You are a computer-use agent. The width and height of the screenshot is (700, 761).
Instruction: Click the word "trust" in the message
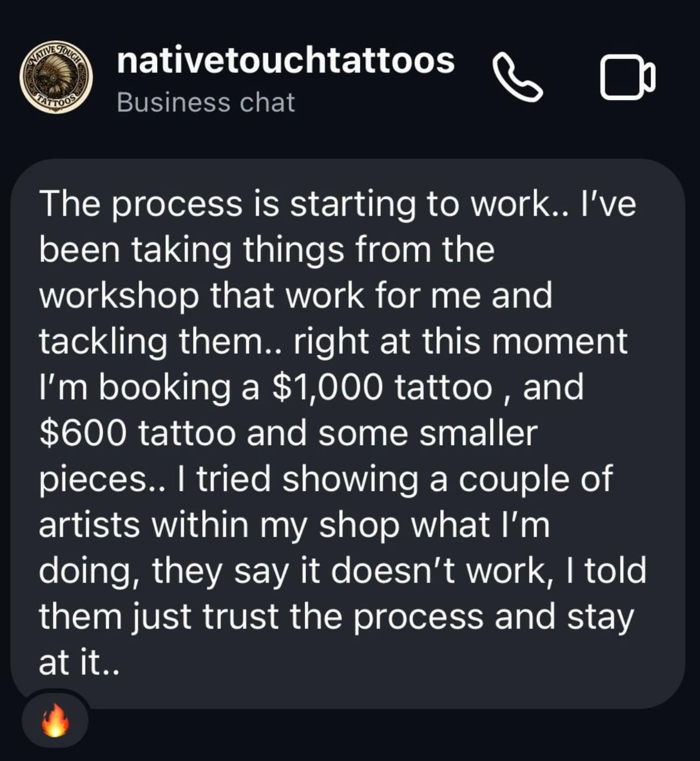(x=240, y=616)
